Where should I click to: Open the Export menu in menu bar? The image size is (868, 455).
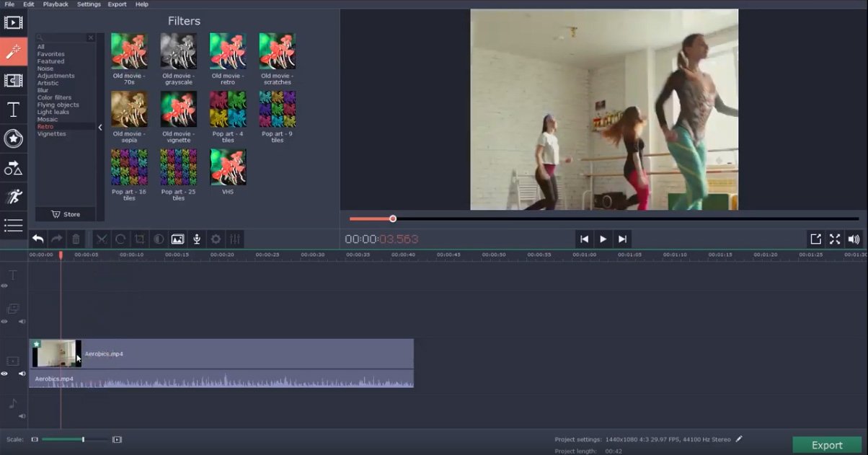[x=117, y=4]
